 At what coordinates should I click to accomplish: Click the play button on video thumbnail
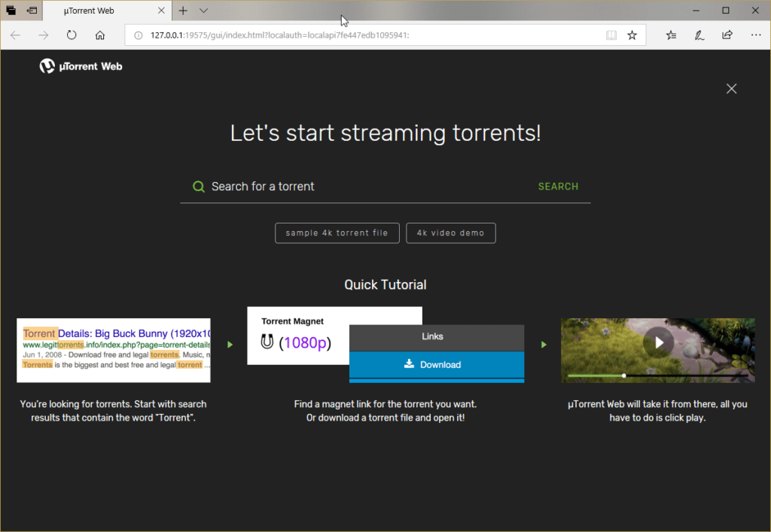tap(658, 343)
